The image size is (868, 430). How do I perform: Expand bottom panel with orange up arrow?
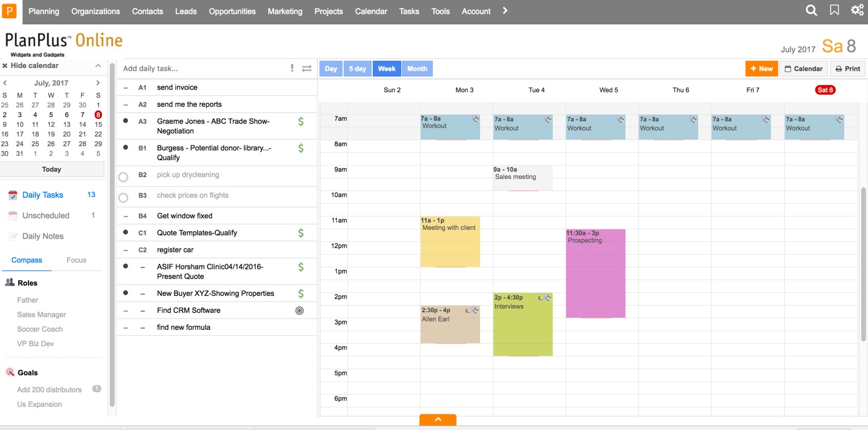[438, 420]
